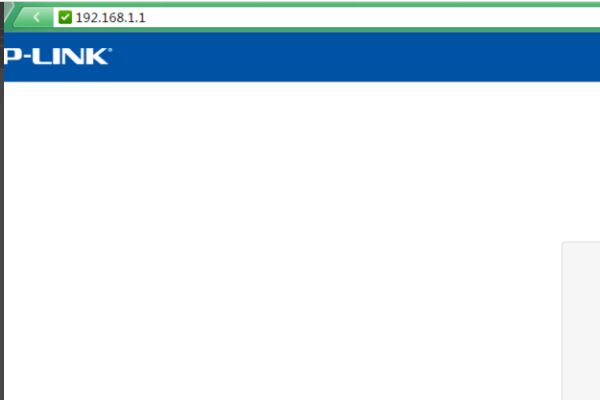Click the green strip below the address bar

[306, 30]
